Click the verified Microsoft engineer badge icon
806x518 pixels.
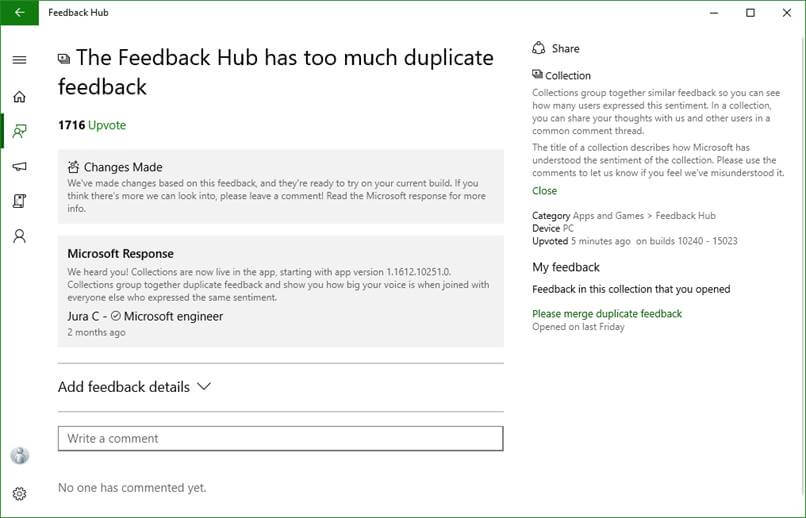[116, 316]
